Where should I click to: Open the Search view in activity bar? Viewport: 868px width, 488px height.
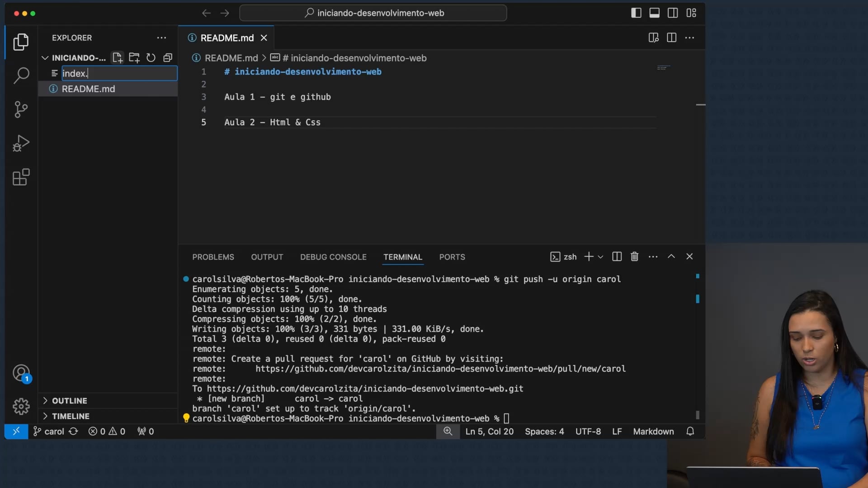[x=21, y=75]
